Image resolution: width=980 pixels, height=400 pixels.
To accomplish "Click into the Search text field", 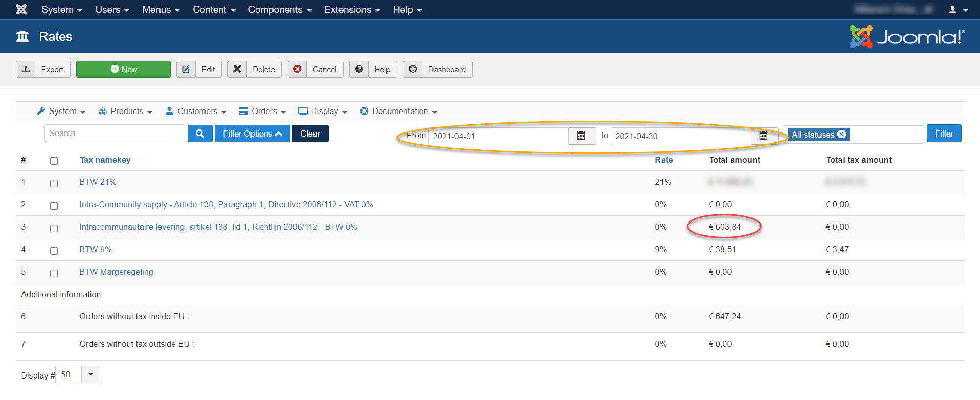I will pos(115,134).
